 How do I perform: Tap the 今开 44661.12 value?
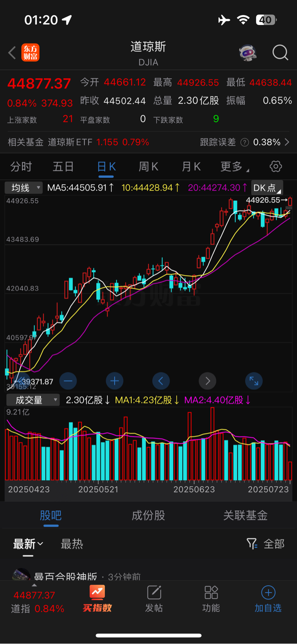coord(125,82)
